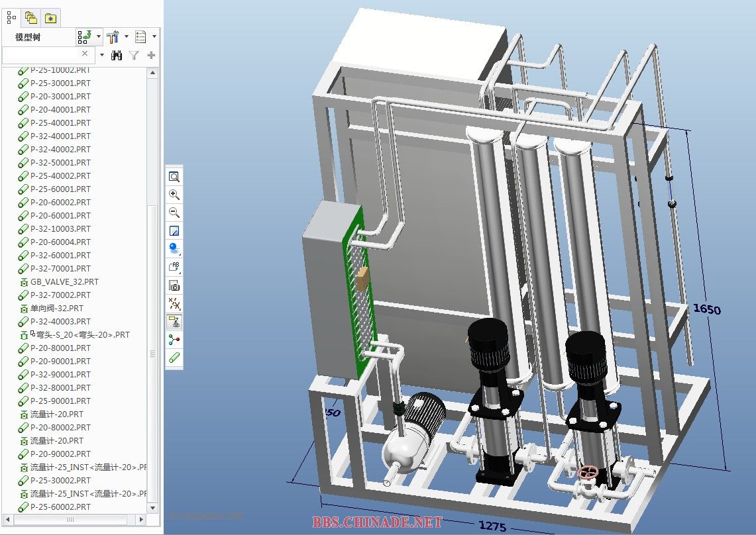
Task: Select GB_VALVE_32.PRT in the tree
Action: pyautogui.click(x=65, y=282)
